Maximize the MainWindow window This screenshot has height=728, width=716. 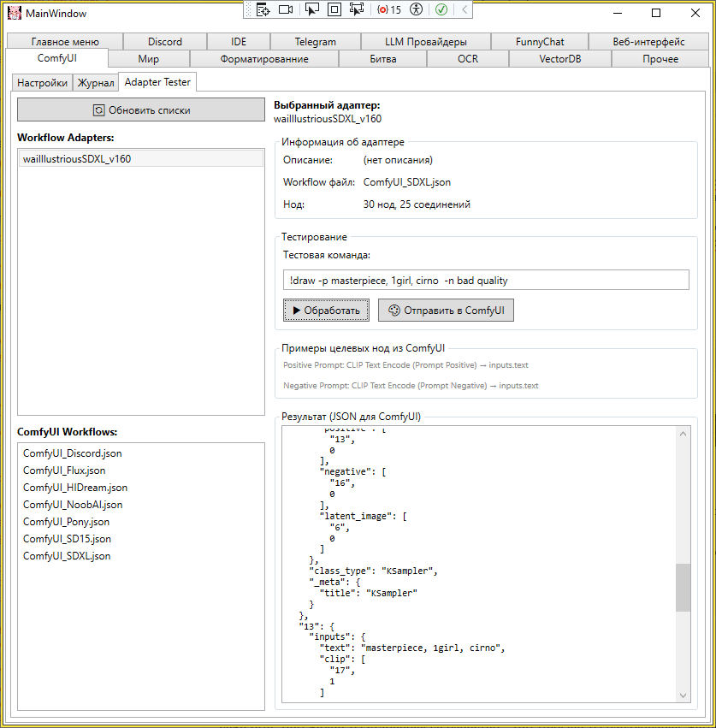(x=655, y=13)
